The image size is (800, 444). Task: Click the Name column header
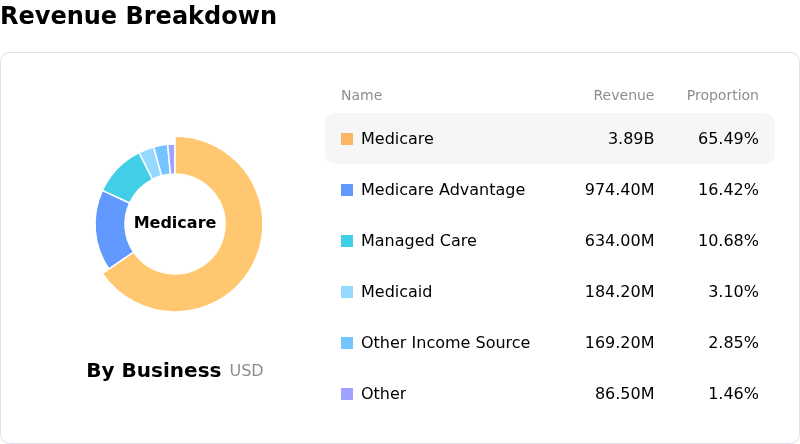point(361,96)
